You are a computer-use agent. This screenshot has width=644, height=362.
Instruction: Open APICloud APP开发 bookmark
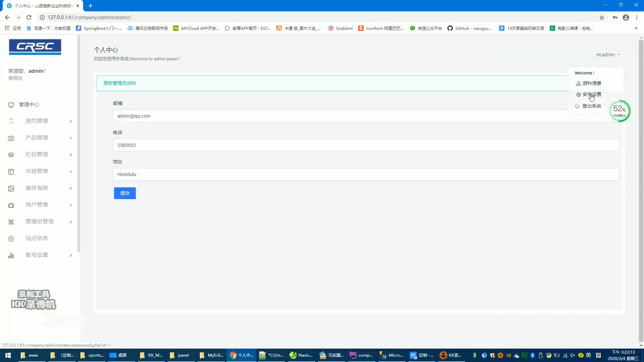click(x=196, y=28)
